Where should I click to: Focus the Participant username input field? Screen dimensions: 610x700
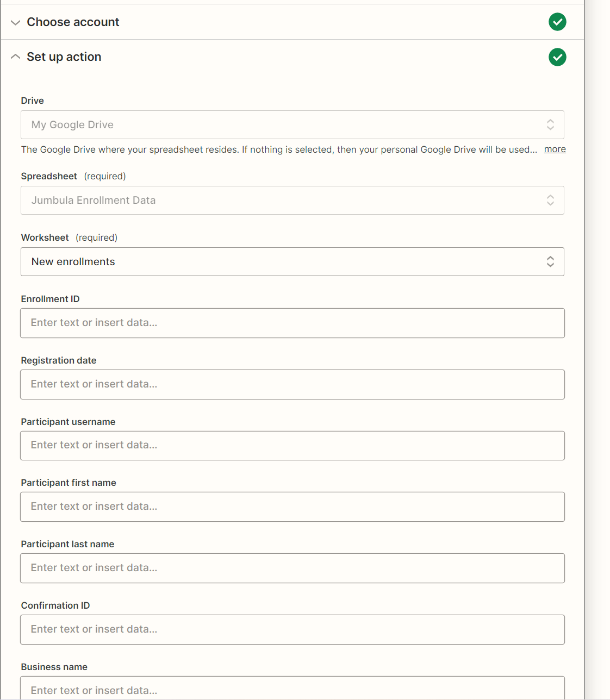[x=292, y=446]
